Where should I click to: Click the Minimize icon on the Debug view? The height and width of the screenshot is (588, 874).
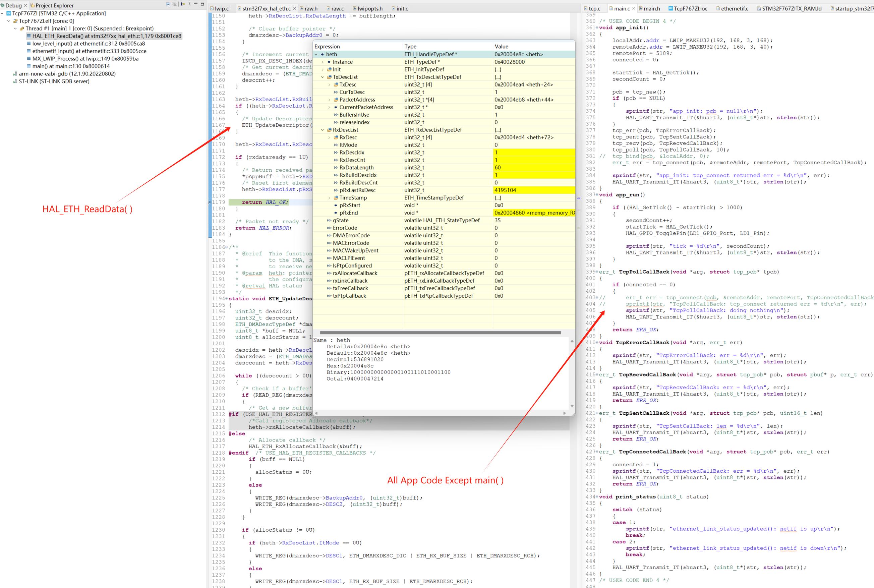coord(196,4)
